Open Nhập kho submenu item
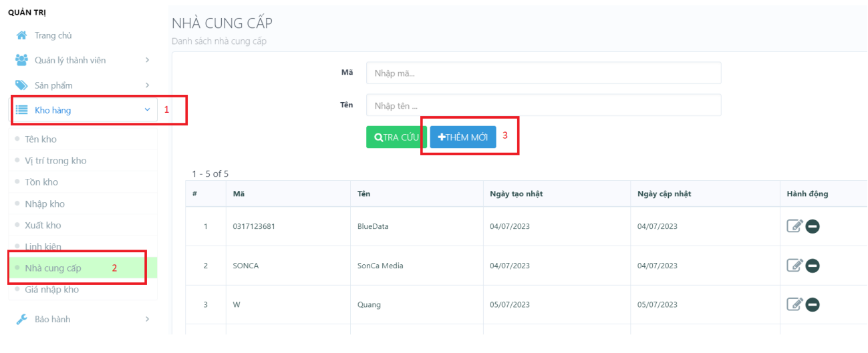The width and height of the screenshot is (868, 353). [x=45, y=204]
